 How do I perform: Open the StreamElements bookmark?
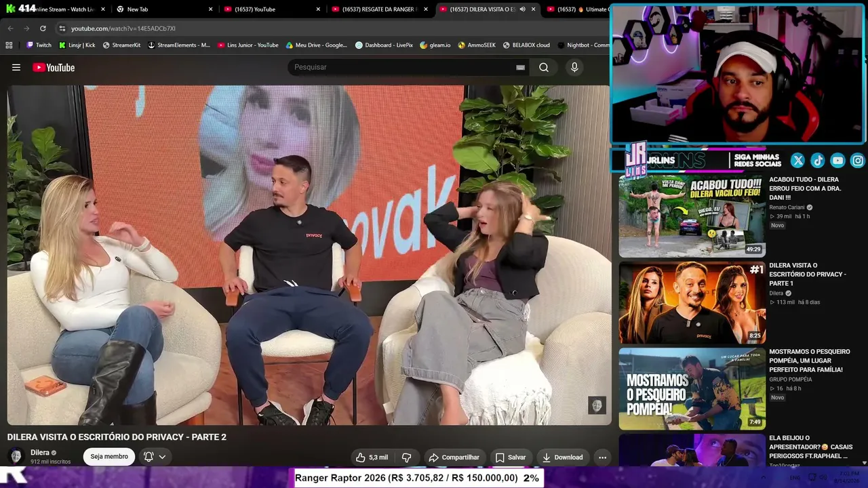tap(179, 45)
